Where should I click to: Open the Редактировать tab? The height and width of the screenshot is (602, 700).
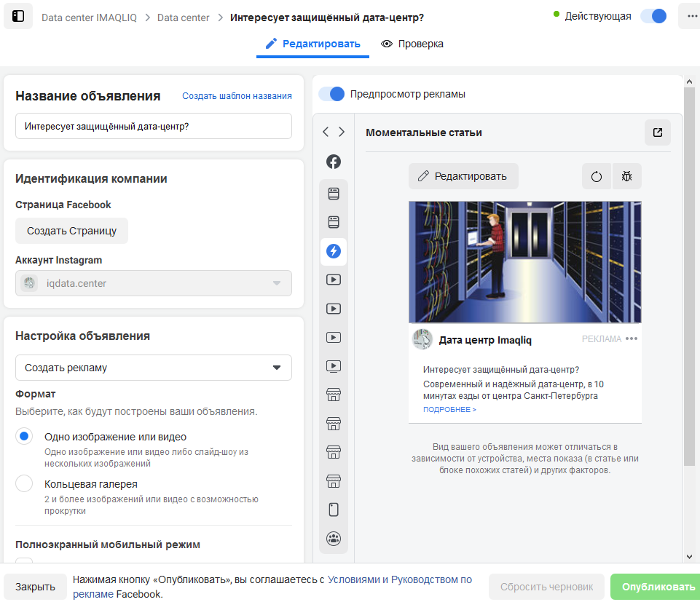coord(313,44)
